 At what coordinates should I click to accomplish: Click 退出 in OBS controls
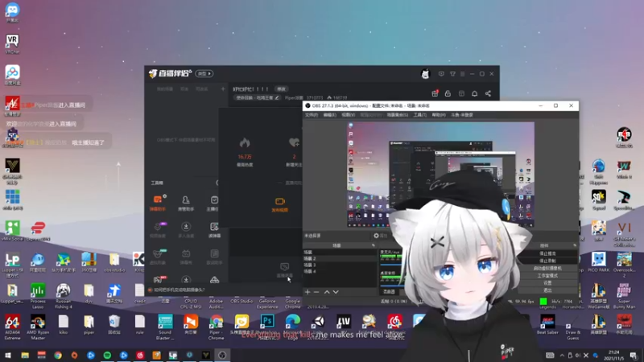(x=548, y=290)
